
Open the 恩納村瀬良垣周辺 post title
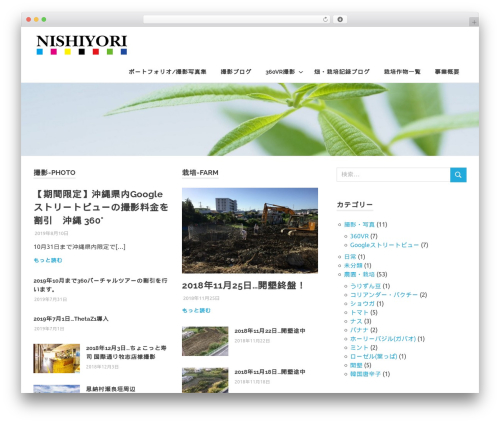[111, 389]
